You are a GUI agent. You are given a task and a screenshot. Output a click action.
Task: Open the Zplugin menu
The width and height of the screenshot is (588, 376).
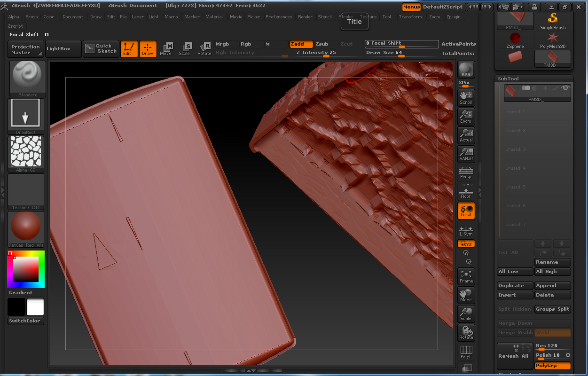pyautogui.click(x=453, y=17)
